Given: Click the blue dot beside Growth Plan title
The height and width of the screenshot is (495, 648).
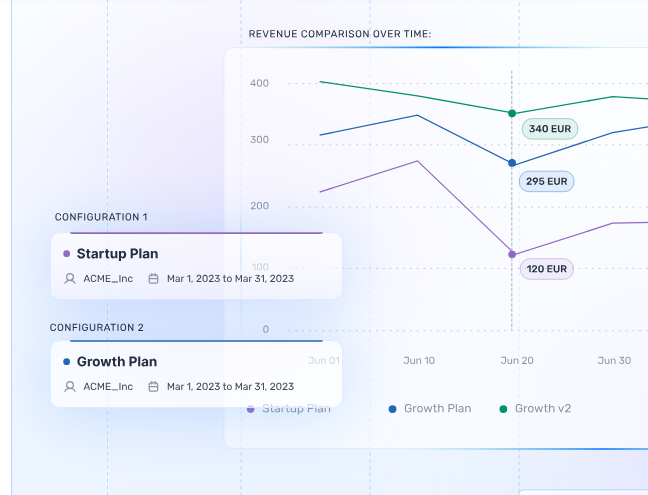Looking at the screenshot, I should pos(67,362).
